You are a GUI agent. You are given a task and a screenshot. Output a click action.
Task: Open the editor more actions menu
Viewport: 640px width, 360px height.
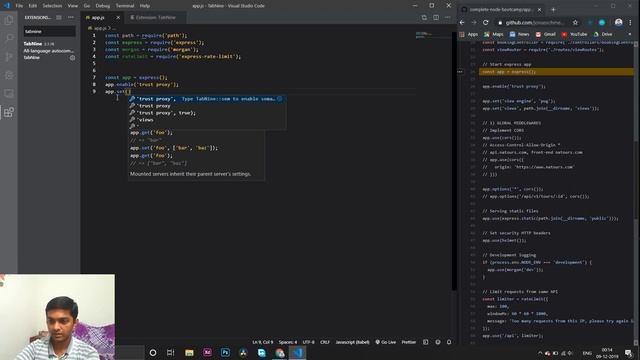(x=448, y=18)
